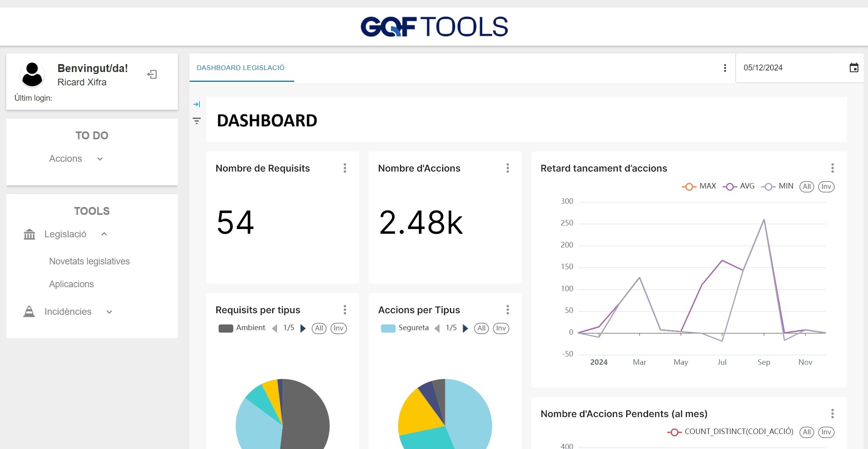The width and height of the screenshot is (868, 449).
Task: Go to previous legend page in Requisits per tipus
Action: tap(275, 328)
